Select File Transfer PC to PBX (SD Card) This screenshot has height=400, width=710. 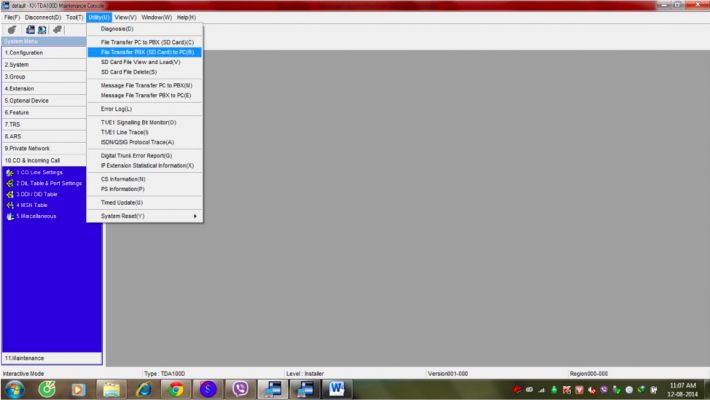[x=145, y=42]
